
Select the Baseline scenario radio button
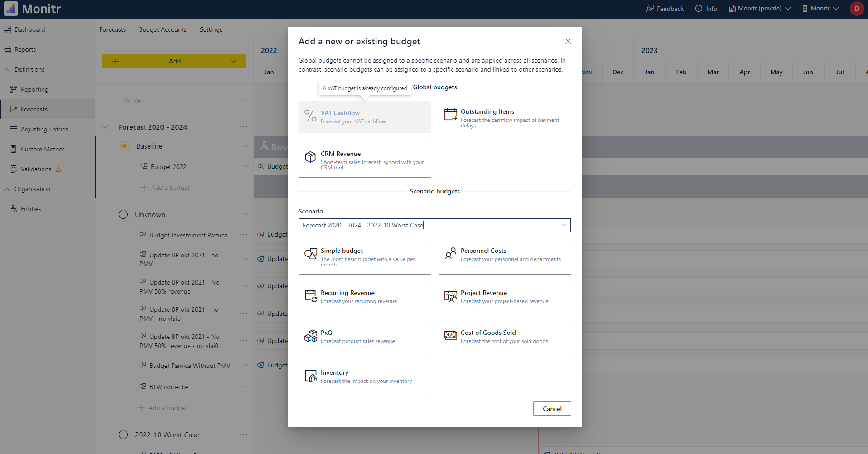(x=124, y=146)
